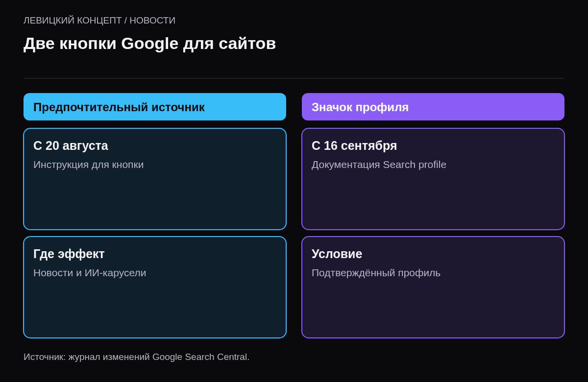
Task: Click the text 'Документация Search profile'
Action: point(379,165)
